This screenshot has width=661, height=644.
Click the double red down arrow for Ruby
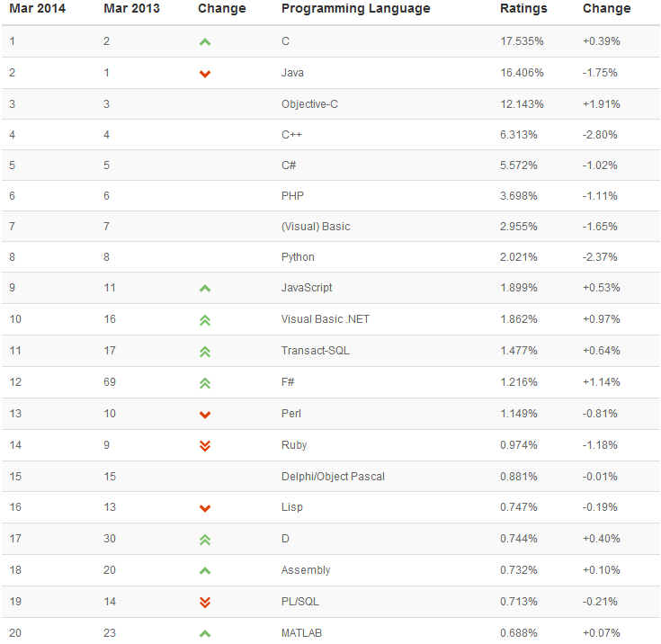[x=205, y=446]
